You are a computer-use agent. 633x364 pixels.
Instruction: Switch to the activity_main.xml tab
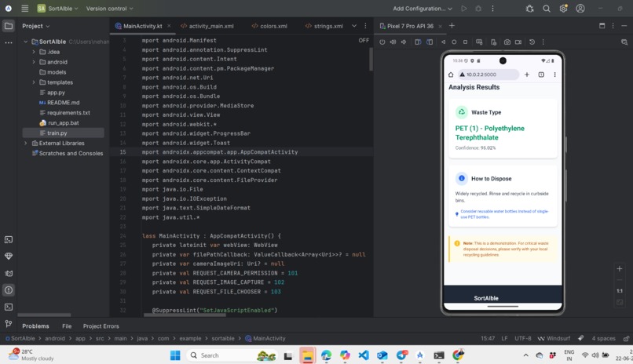pyautogui.click(x=207, y=26)
